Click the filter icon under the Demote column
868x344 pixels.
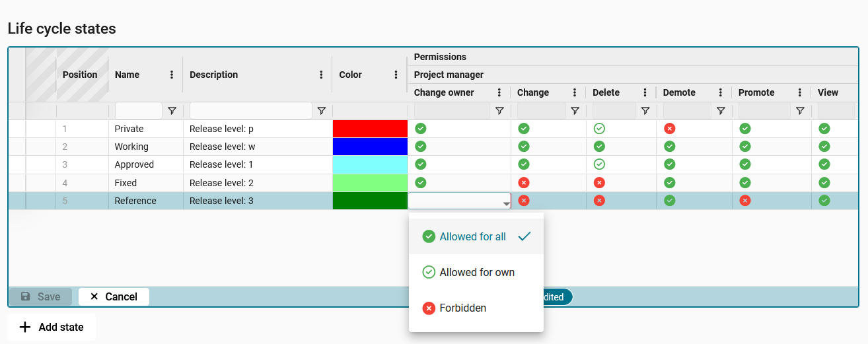pos(721,111)
